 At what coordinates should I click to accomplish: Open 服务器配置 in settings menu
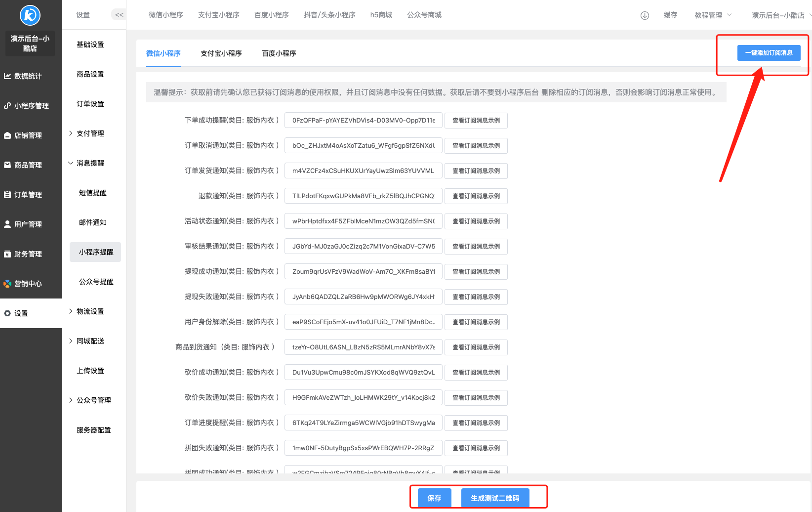pos(94,430)
